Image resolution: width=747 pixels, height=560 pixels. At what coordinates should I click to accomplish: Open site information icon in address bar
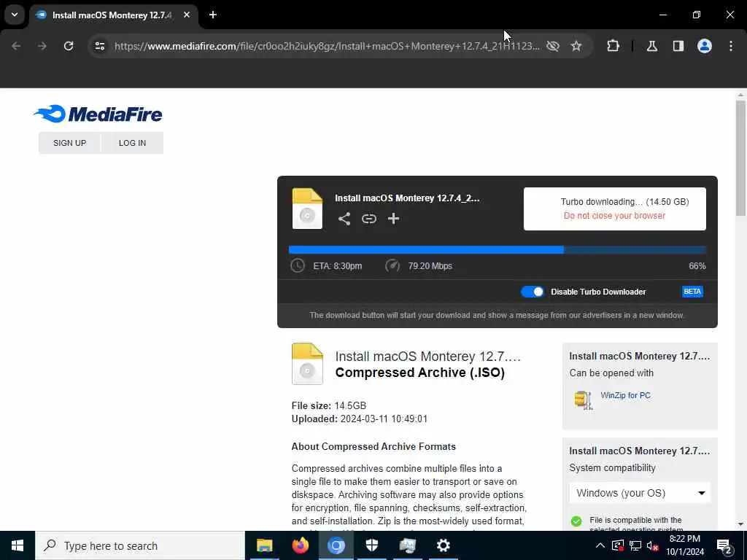coord(99,46)
